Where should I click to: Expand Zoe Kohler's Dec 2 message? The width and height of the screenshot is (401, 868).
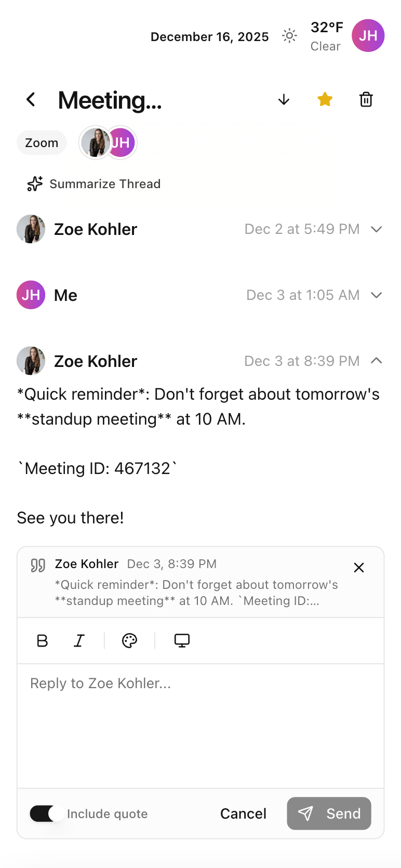(x=377, y=229)
